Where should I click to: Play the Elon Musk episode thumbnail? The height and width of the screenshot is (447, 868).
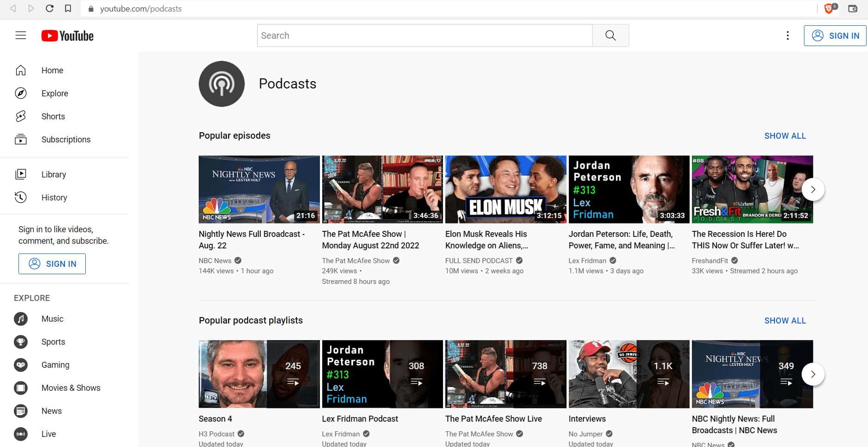[x=506, y=189]
